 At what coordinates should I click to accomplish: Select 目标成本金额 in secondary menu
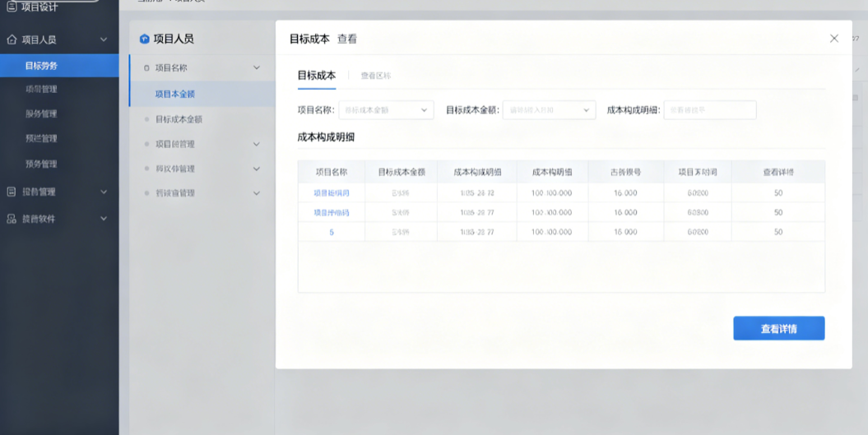click(179, 119)
